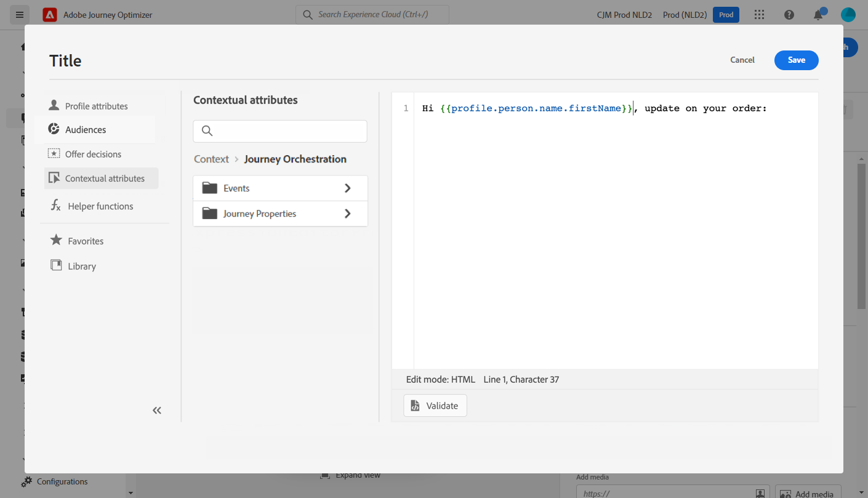Screen dimensions: 868x498
Task: Open the Favorites section
Action: click(x=86, y=241)
